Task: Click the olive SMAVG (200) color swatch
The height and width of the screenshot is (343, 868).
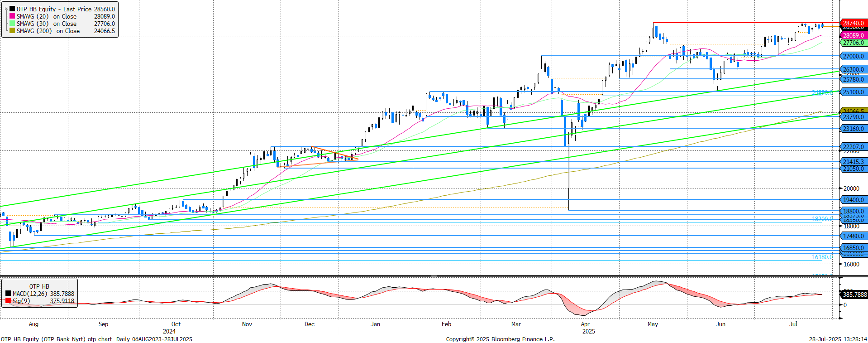Action: [12, 30]
